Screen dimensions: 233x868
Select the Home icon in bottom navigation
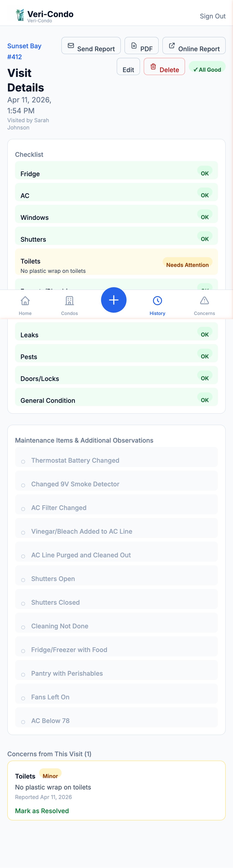(x=25, y=301)
